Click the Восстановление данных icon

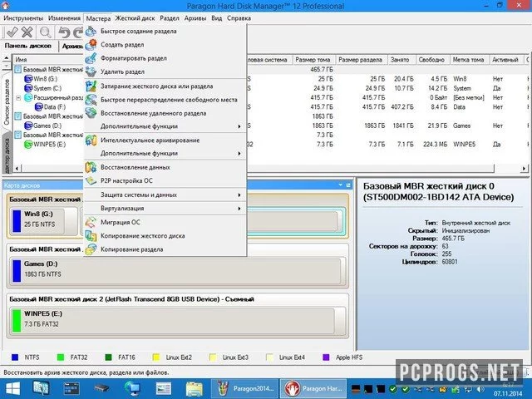[x=91, y=167]
